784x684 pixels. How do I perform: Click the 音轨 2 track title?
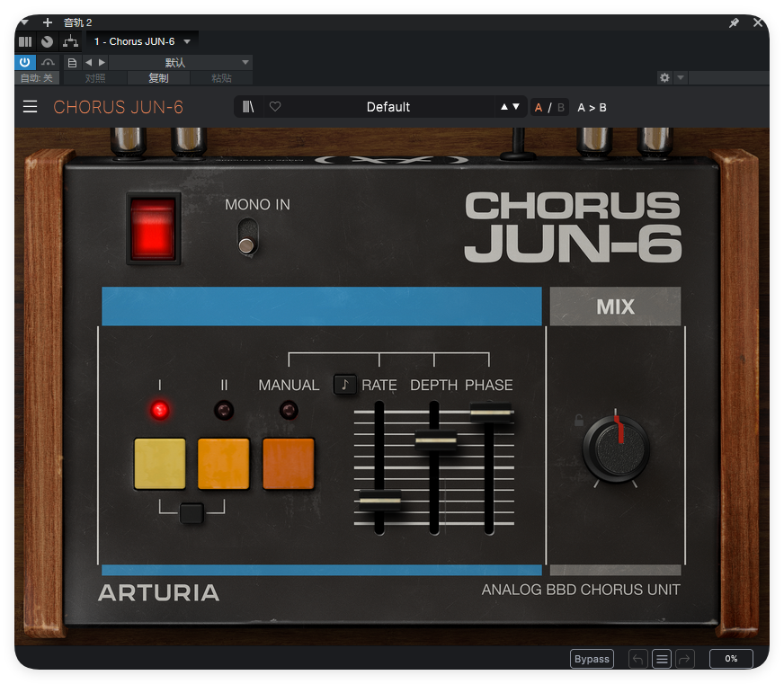point(77,22)
